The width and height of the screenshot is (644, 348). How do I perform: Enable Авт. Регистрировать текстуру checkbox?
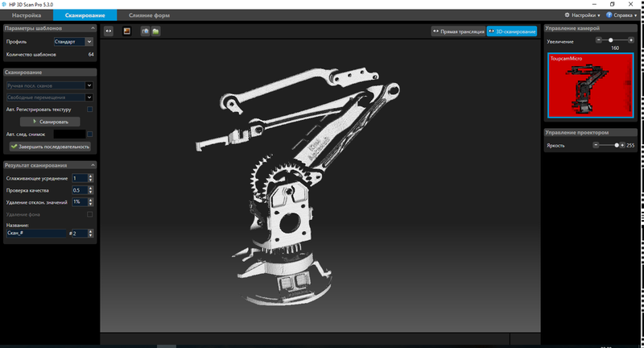click(x=90, y=109)
